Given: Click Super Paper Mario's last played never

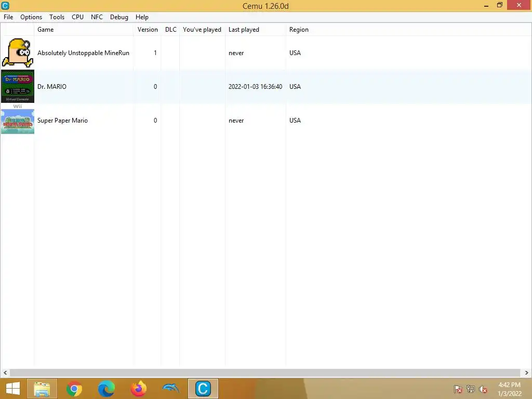Looking at the screenshot, I should pos(236,121).
